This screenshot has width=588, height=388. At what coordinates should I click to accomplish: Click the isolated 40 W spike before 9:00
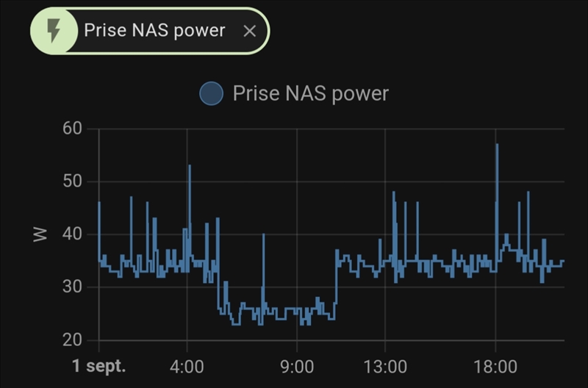tap(264, 236)
